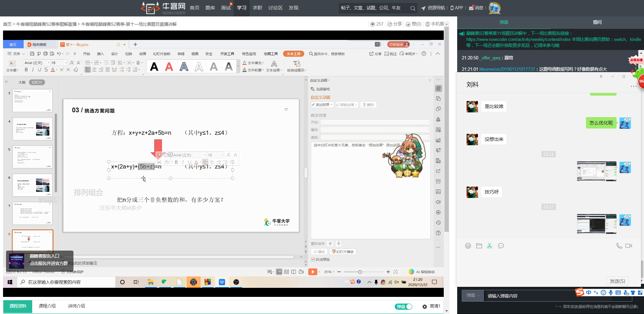Start voice call with phone icon
Screen dimensions: 644x314
coord(619,246)
